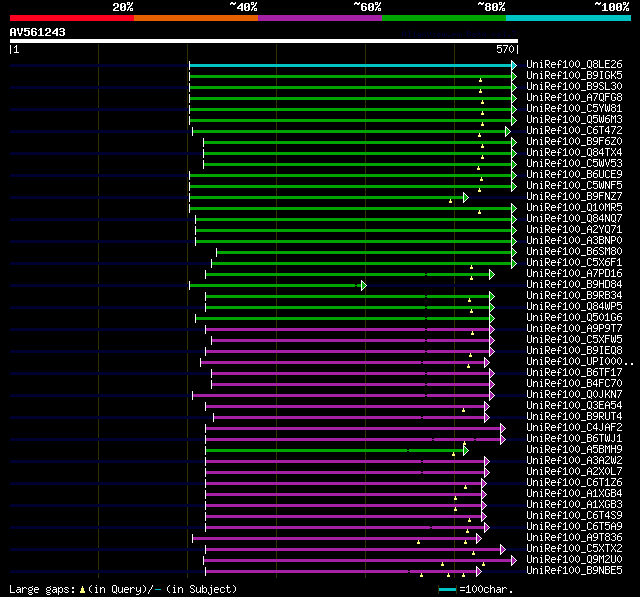
Task: Click the green alignment bar for A5BMH9
Action: (x=335, y=451)
